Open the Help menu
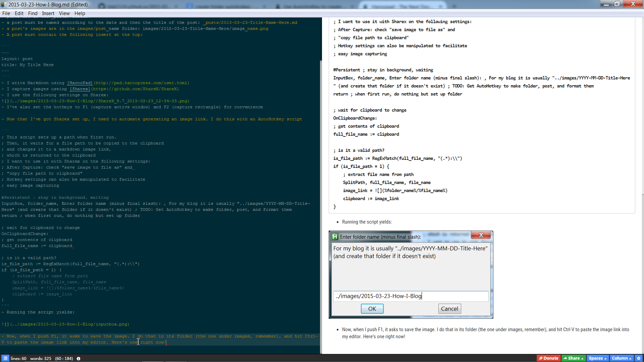644x362 pixels. pyautogui.click(x=80, y=13)
